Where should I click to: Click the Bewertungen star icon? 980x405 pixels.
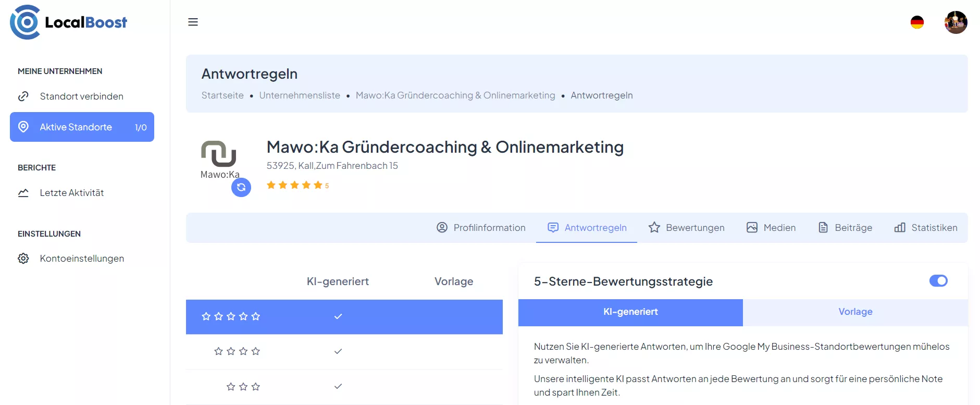tap(654, 227)
